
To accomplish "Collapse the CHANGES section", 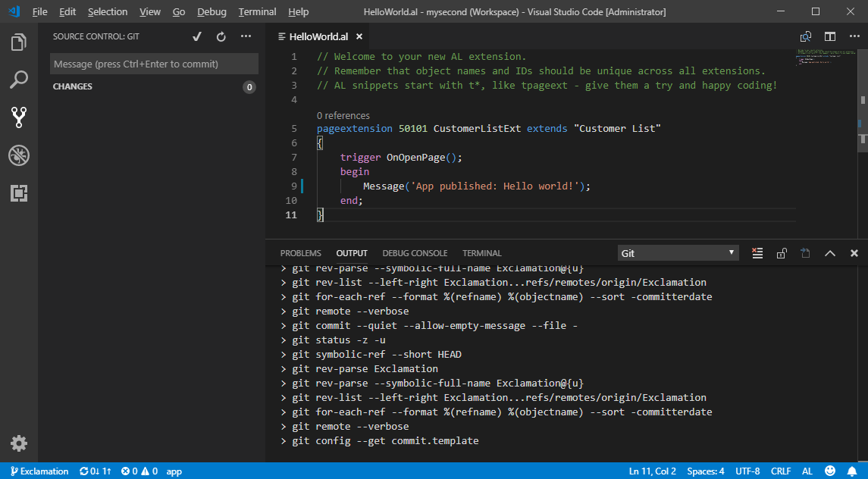I will (x=73, y=87).
